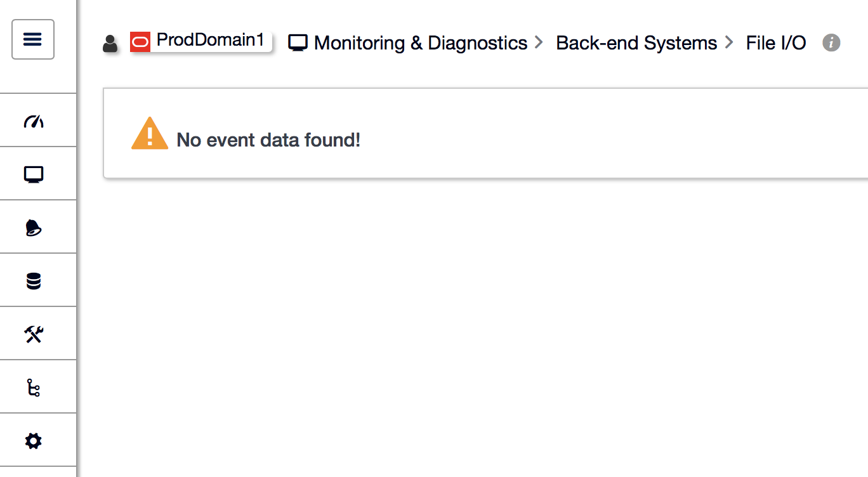This screenshot has height=477, width=868.
Task: Click the 'No event data found!' message
Action: pyautogui.click(x=268, y=140)
